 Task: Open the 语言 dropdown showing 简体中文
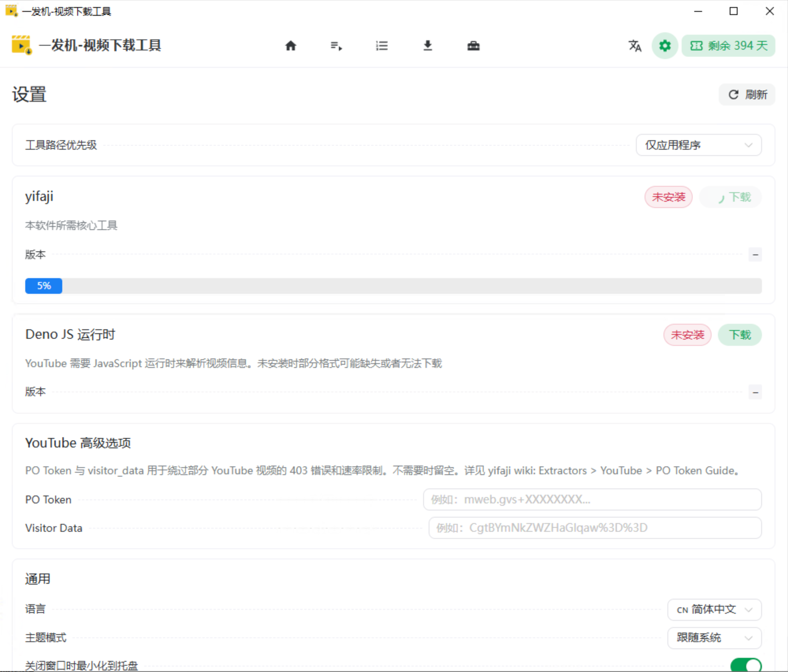coord(714,609)
